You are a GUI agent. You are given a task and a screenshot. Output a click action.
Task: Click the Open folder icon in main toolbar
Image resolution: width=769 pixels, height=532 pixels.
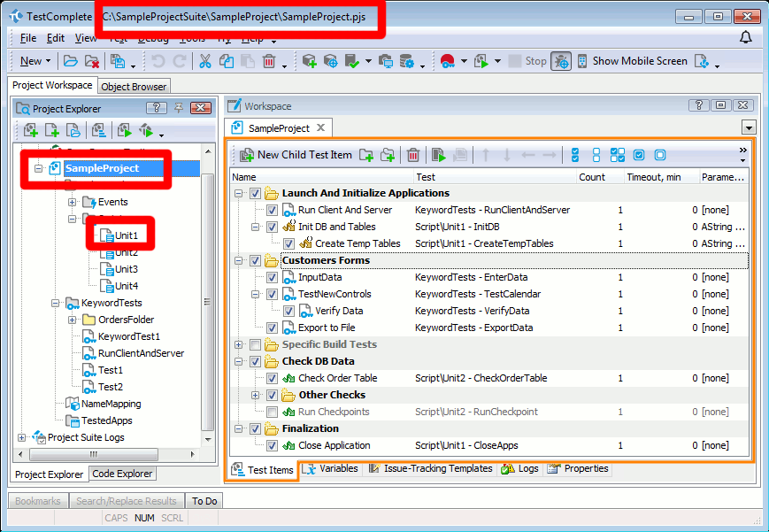click(x=70, y=61)
